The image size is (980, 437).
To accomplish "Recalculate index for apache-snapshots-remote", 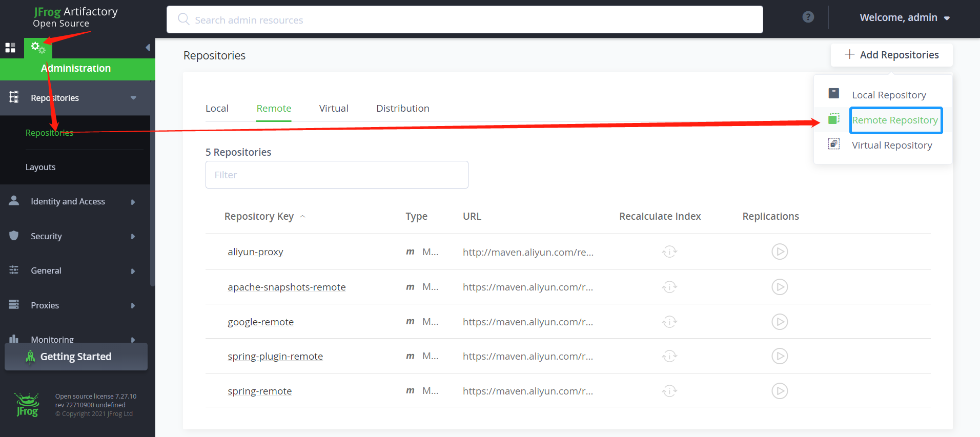I will tap(669, 287).
